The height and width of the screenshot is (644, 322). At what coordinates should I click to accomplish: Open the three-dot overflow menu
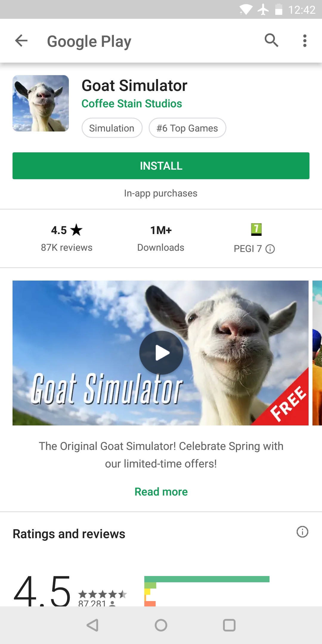coord(304,41)
